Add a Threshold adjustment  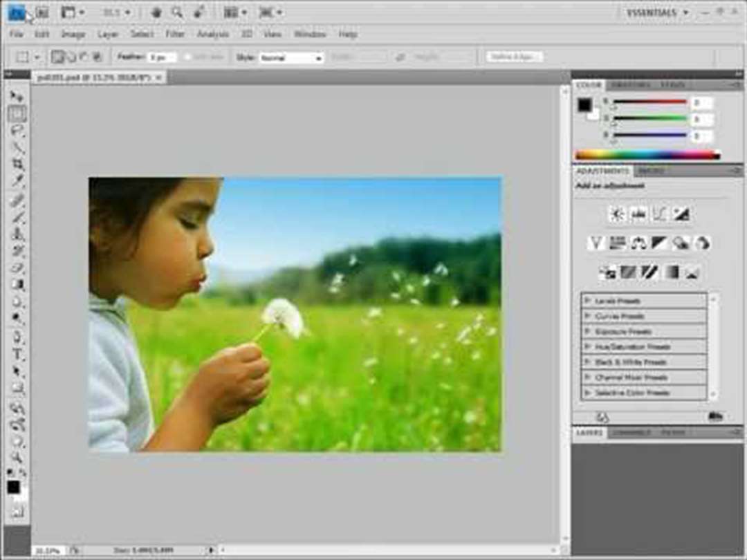tap(649, 272)
